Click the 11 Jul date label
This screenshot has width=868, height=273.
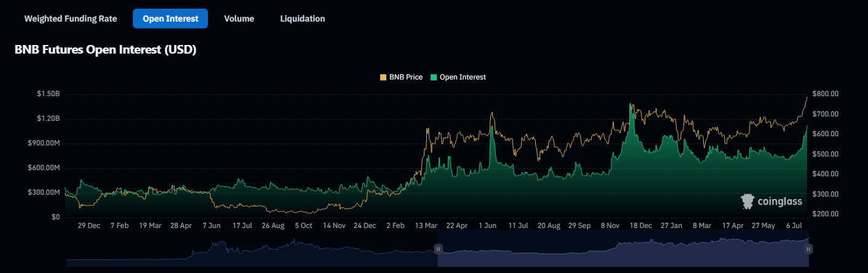pyautogui.click(x=519, y=226)
